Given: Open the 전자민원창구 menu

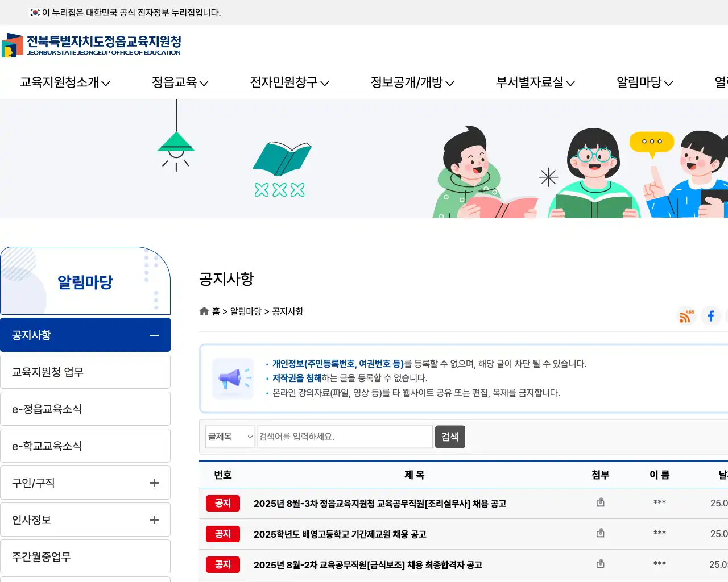Looking at the screenshot, I should click(x=289, y=82).
